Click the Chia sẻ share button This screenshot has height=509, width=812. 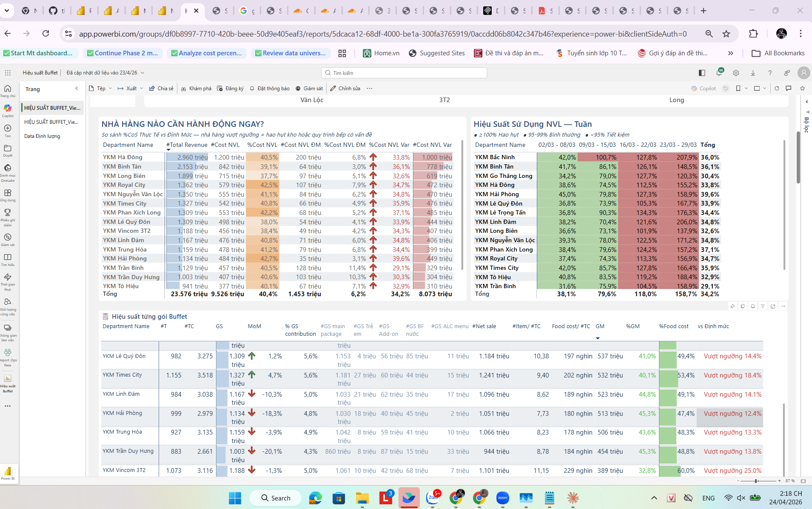(161, 89)
